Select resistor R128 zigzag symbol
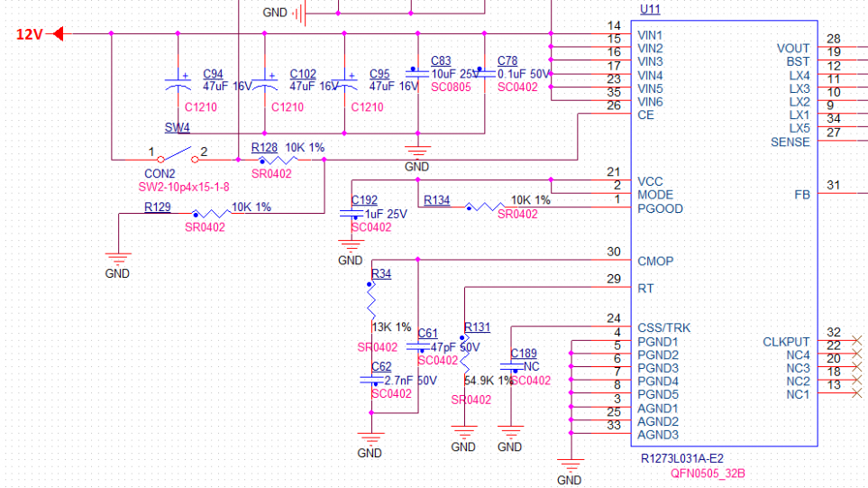 279,160
